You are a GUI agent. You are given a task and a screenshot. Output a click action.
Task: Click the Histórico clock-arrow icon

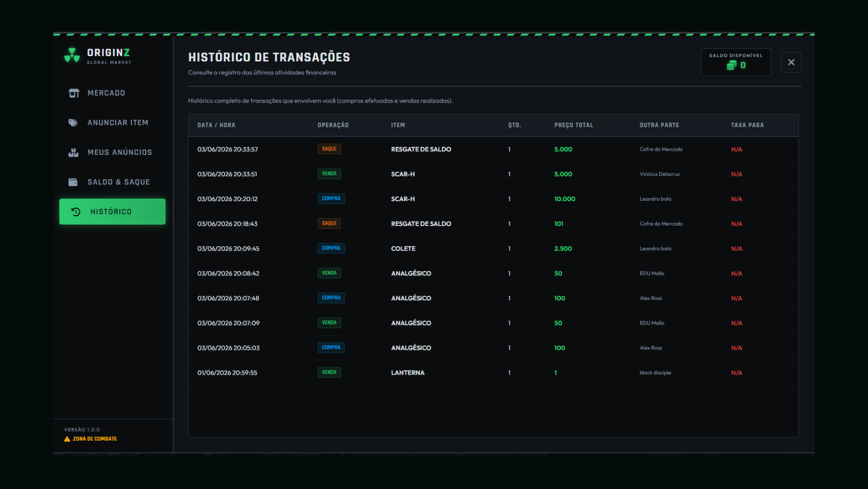click(x=76, y=212)
